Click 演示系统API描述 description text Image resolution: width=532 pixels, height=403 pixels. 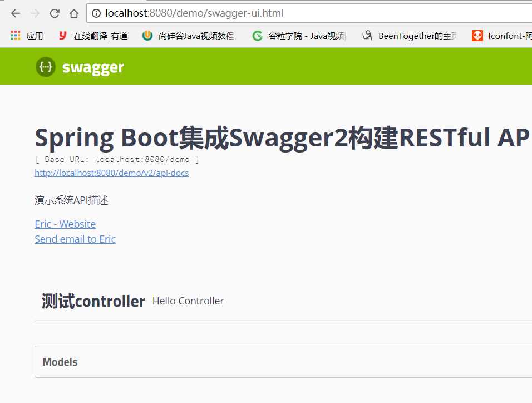click(71, 200)
